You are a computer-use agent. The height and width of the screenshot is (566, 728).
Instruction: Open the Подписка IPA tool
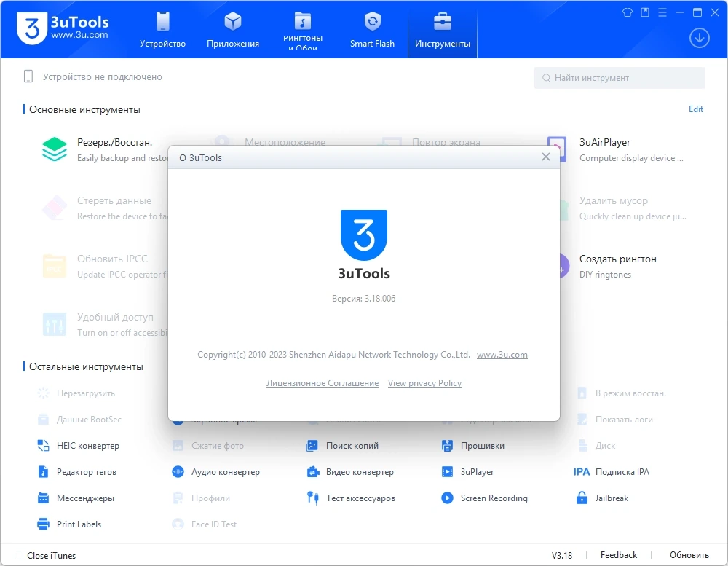point(612,472)
